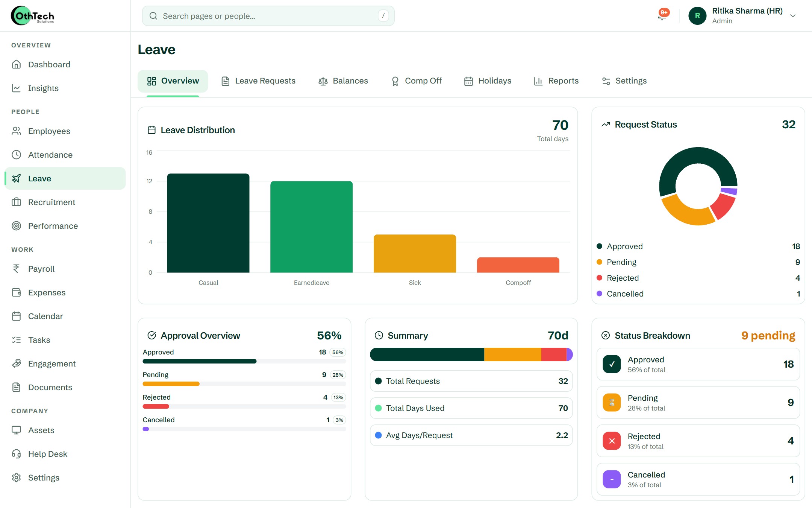Click the sidebar Settings gear icon
812x508 pixels.
point(16,478)
